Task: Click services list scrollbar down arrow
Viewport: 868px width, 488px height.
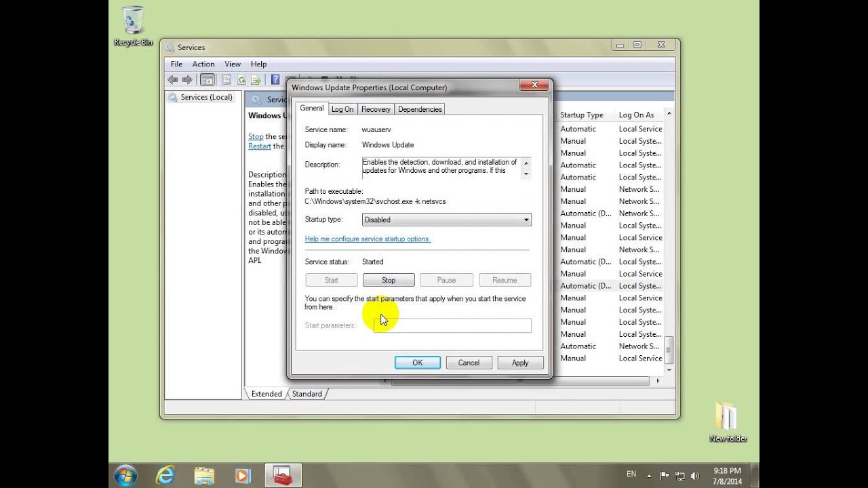Action: [669, 370]
